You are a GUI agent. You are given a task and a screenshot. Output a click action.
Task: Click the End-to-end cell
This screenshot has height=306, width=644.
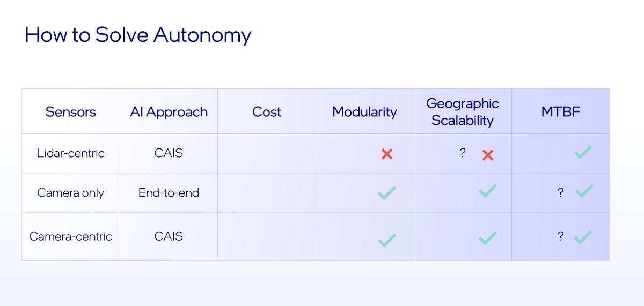[x=169, y=193]
